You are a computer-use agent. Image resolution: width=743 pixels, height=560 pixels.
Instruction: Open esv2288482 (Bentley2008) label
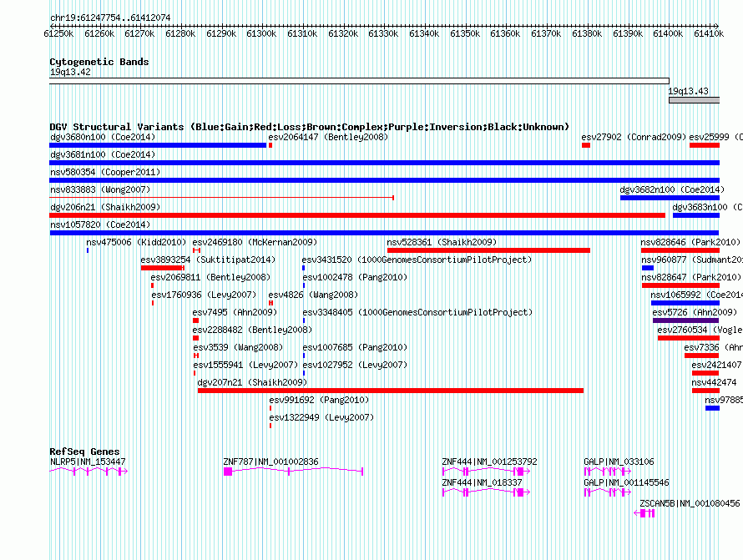pyautogui.click(x=252, y=330)
